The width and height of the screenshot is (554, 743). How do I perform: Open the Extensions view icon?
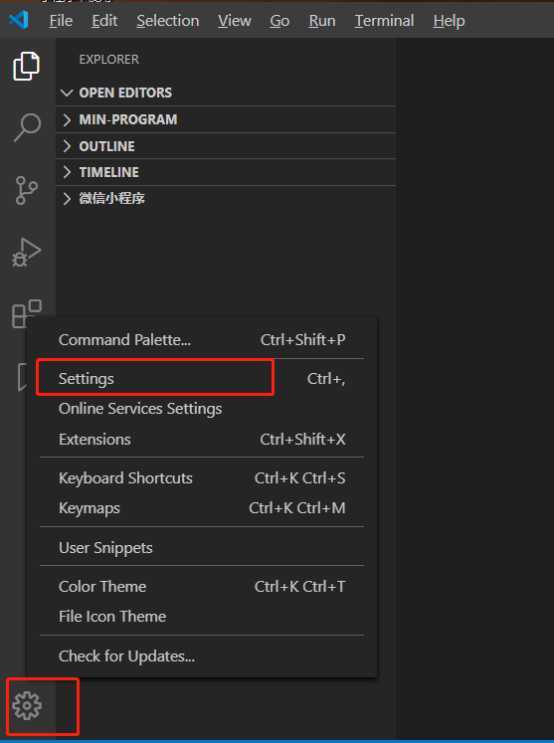[27, 313]
